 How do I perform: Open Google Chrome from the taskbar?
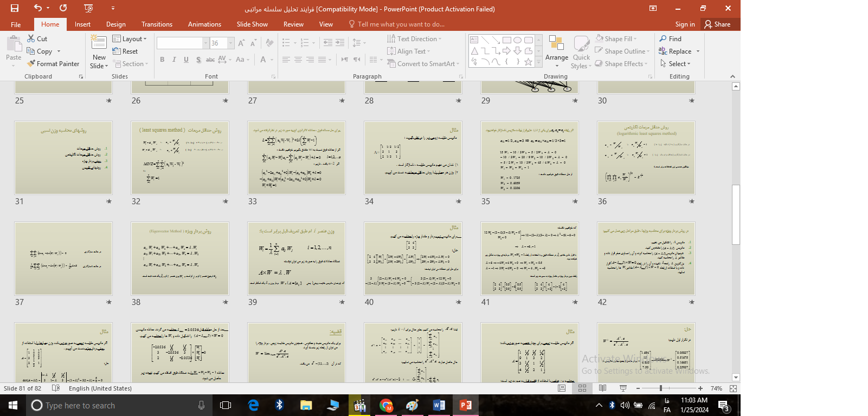pos(386,405)
